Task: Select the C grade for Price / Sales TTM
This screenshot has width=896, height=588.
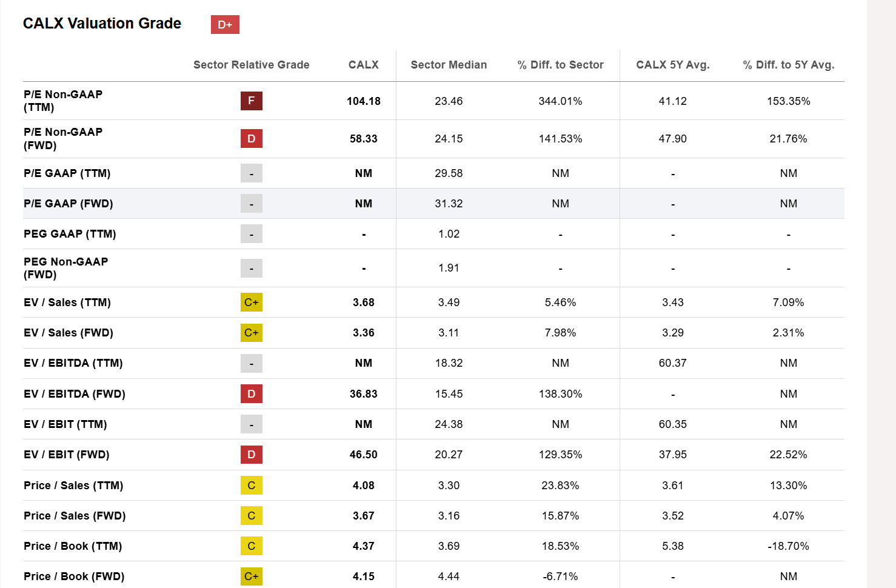Action: tap(251, 485)
